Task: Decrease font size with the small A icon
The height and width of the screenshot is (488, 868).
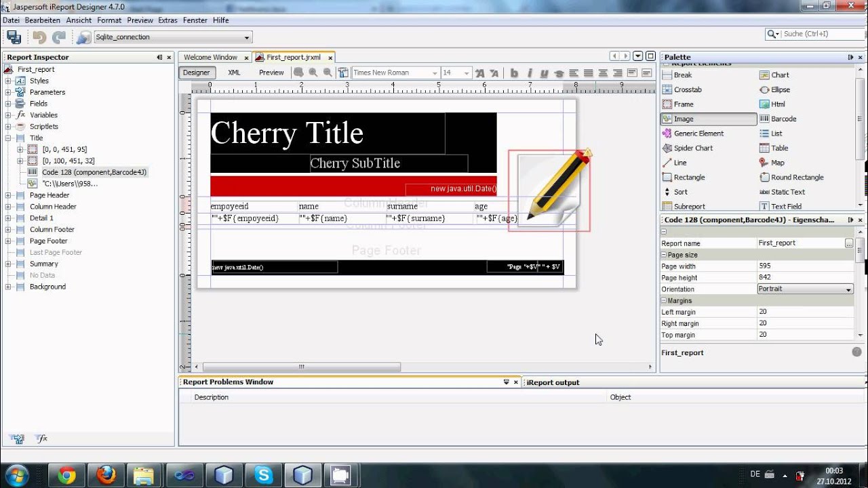Action: [494, 73]
